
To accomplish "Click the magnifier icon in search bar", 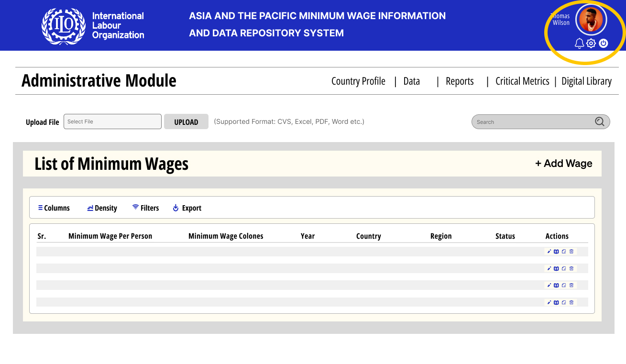I will point(600,121).
